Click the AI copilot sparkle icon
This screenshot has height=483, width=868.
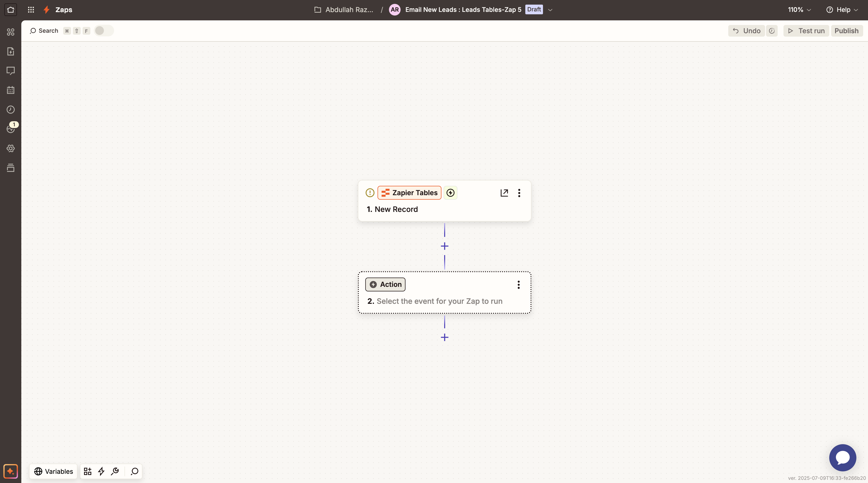pyautogui.click(x=10, y=471)
